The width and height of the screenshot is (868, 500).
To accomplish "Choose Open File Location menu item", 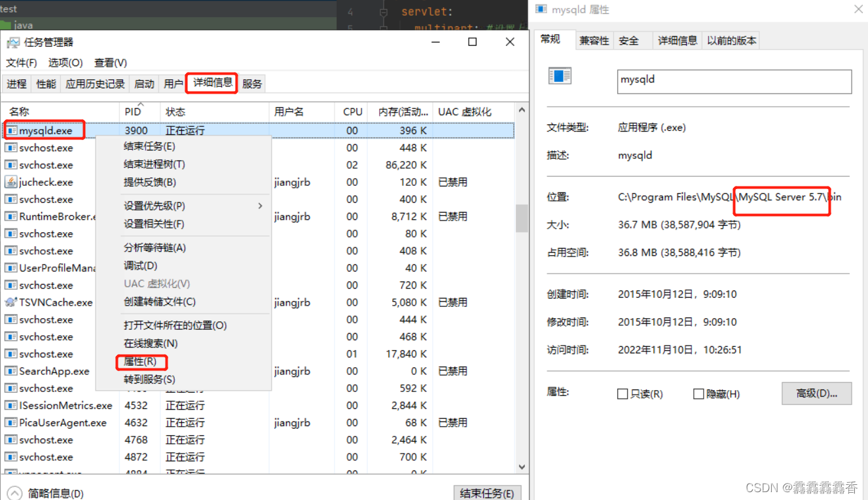I will click(x=183, y=325).
